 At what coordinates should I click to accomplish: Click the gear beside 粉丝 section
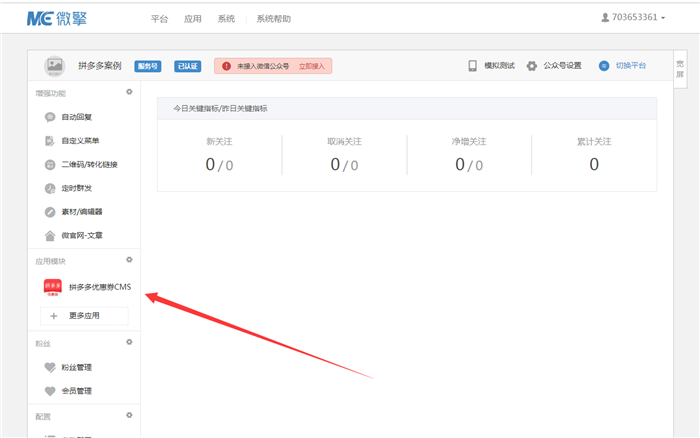tap(128, 342)
